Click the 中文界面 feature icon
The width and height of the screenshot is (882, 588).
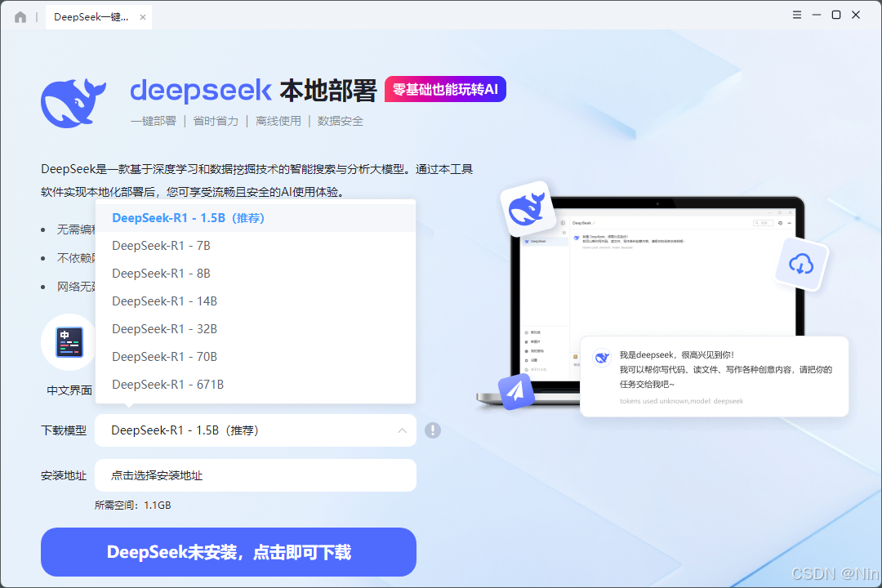pyautogui.click(x=69, y=342)
